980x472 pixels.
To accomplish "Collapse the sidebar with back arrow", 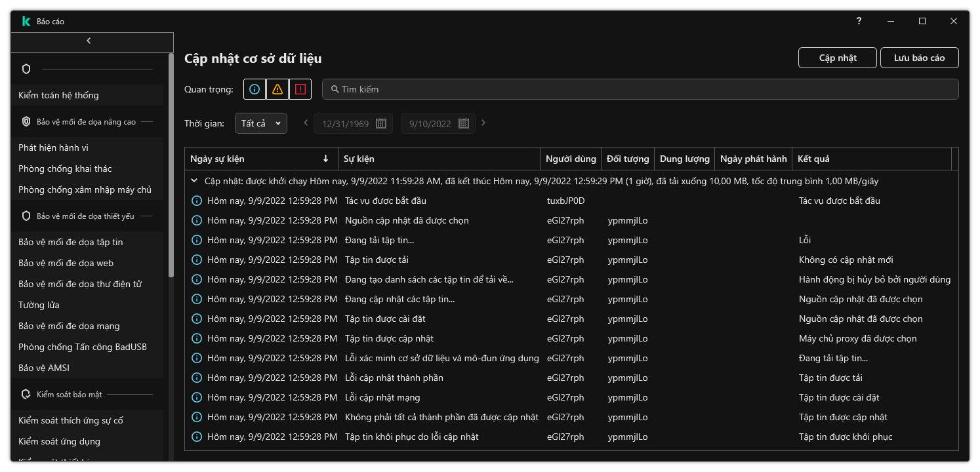I will pyautogui.click(x=89, y=41).
